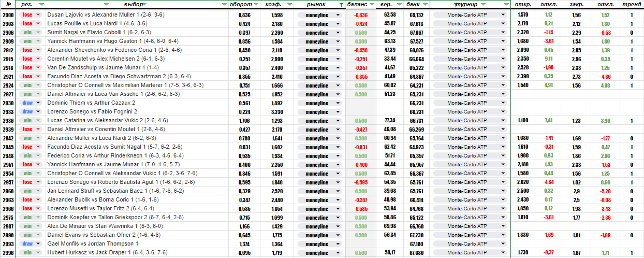Select cell Dusan Lajovic vs Alexandre Muller 1 (2-6, 3-6)
This screenshot has width=644, height=258.
[137, 15]
